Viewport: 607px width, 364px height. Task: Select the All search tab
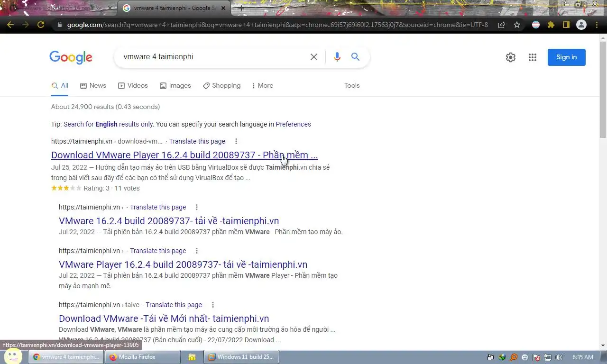pyautogui.click(x=60, y=86)
